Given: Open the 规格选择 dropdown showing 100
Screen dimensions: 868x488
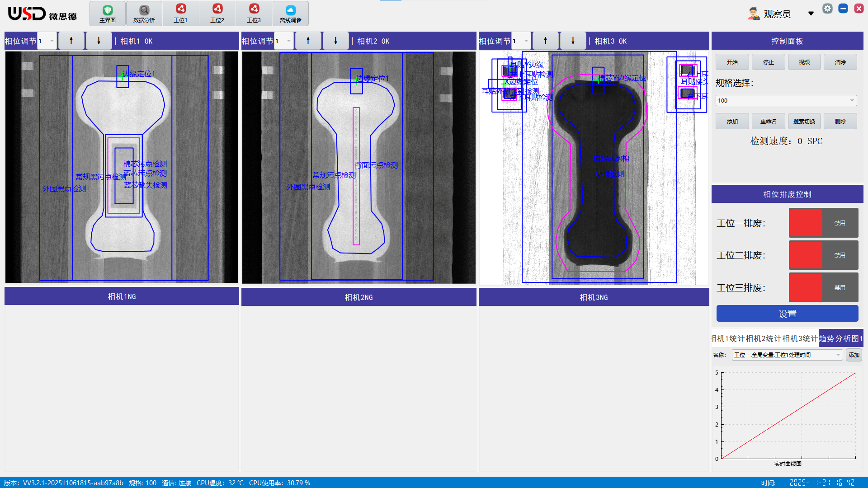Looking at the screenshot, I should click(786, 100).
